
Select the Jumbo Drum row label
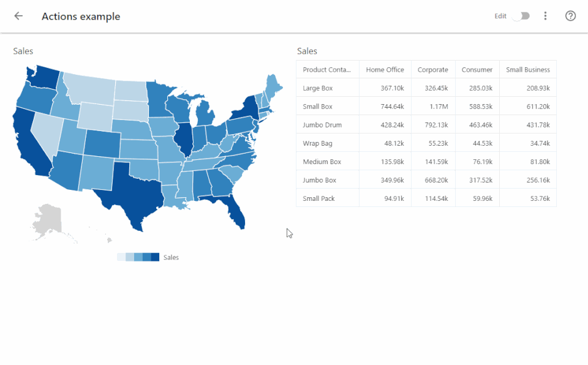[x=322, y=125]
